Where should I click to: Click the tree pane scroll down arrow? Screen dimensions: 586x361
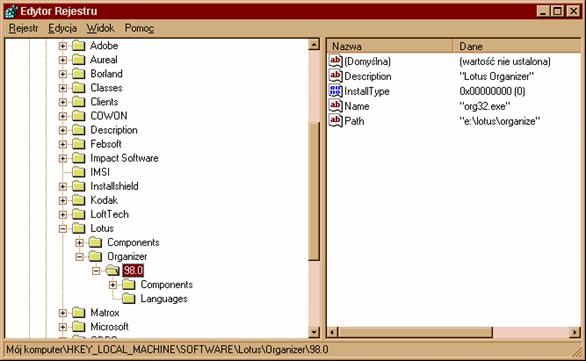(314, 332)
